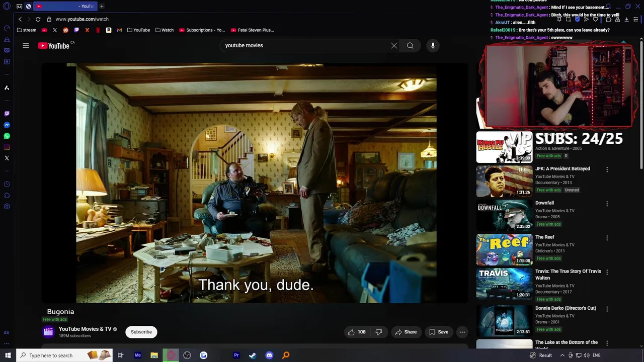The width and height of the screenshot is (644, 362).
Task: Bookmark the page with the heart icon
Action: click(596, 19)
